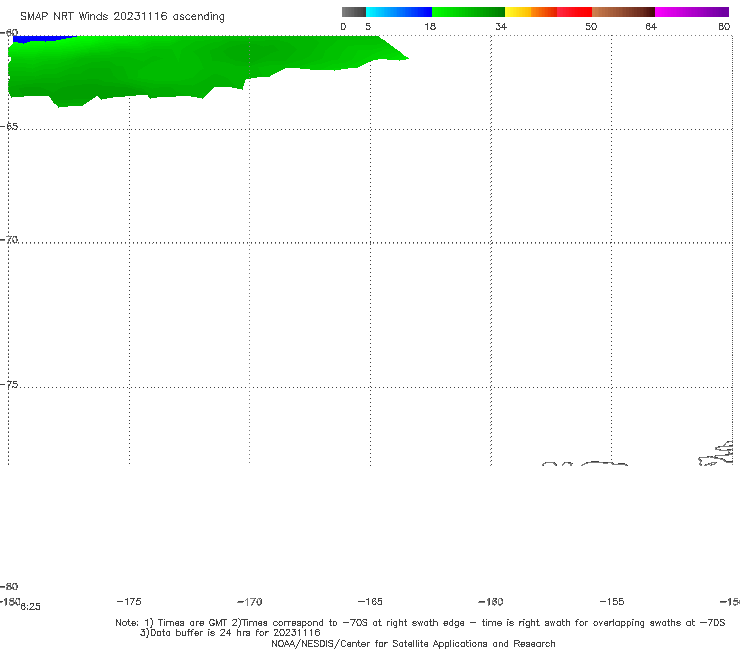The image size is (740, 650).
Task: Click the cyan-to-blue segment of the color bar
Action: pyautogui.click(x=399, y=12)
